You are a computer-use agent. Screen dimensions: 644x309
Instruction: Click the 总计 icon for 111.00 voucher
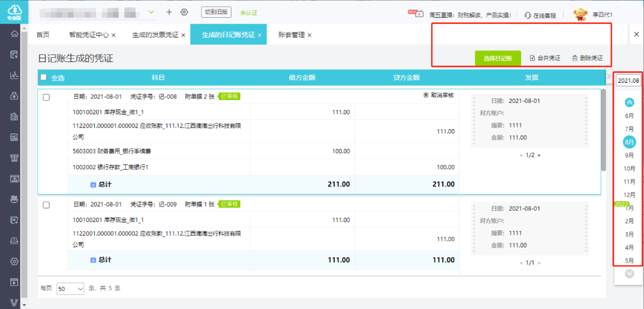point(93,260)
